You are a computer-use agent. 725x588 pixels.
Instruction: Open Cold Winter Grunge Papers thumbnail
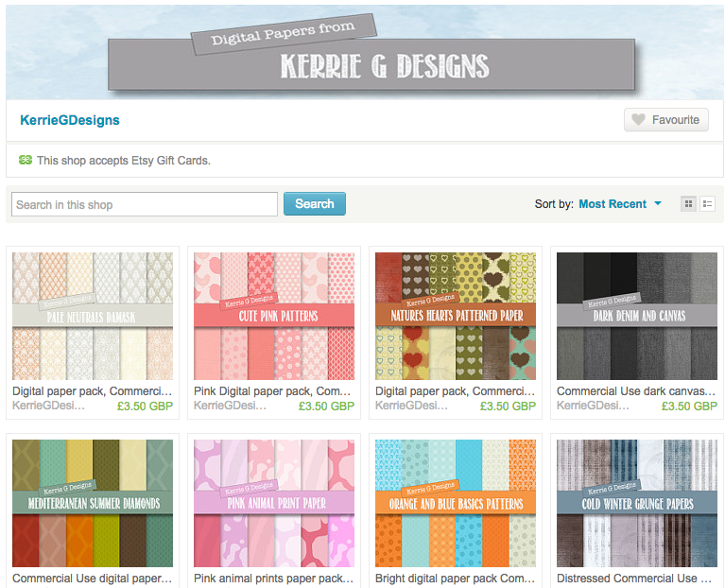[x=637, y=504]
